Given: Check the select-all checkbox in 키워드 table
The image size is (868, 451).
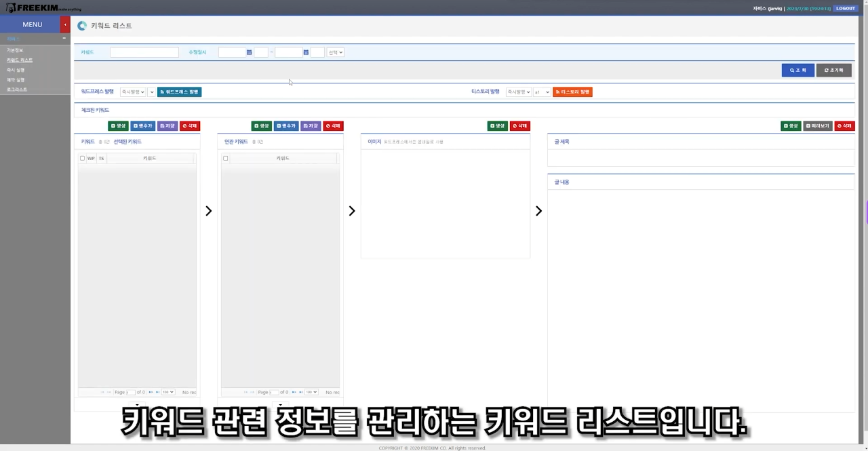Looking at the screenshot, I should [x=83, y=159].
